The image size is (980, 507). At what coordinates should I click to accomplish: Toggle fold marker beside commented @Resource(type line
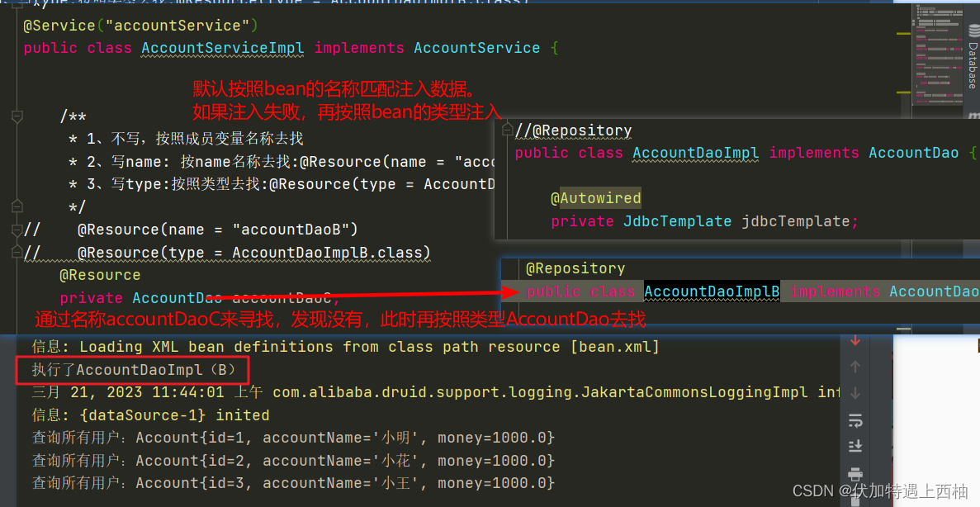point(17,253)
